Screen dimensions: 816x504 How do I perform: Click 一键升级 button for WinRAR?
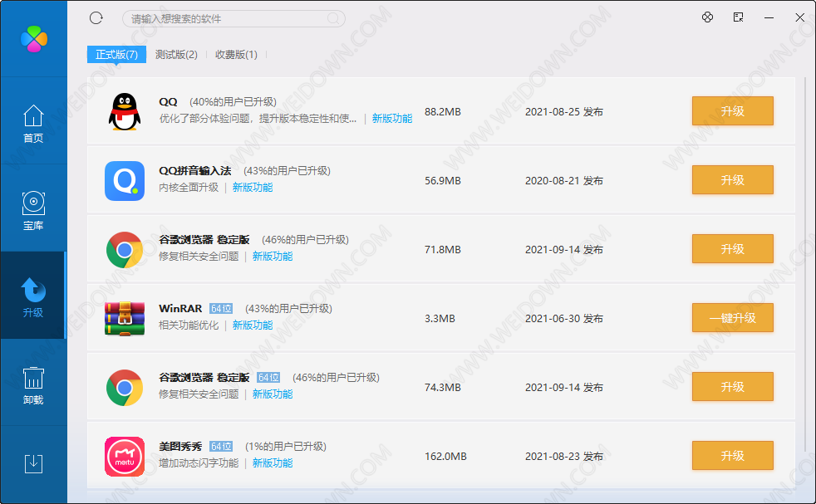point(732,318)
